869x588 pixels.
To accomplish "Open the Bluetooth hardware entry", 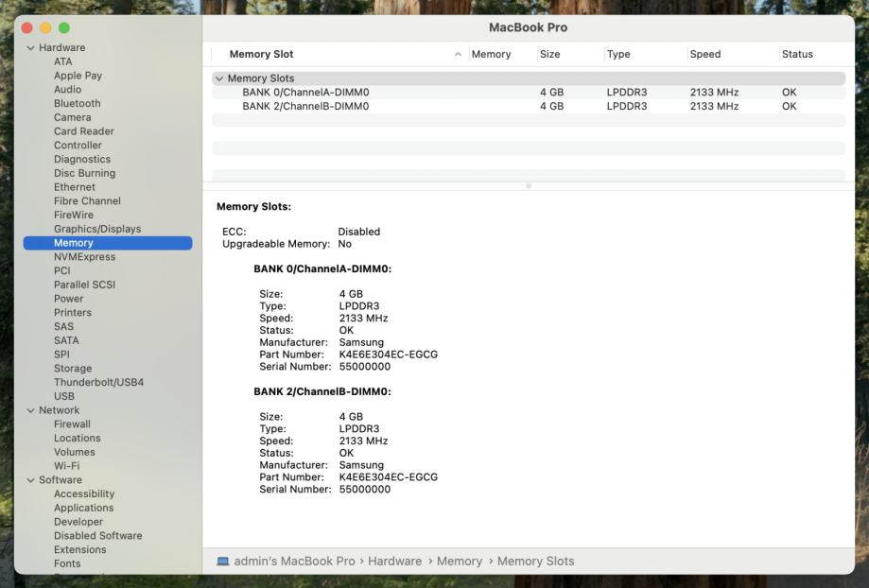I will coord(77,104).
